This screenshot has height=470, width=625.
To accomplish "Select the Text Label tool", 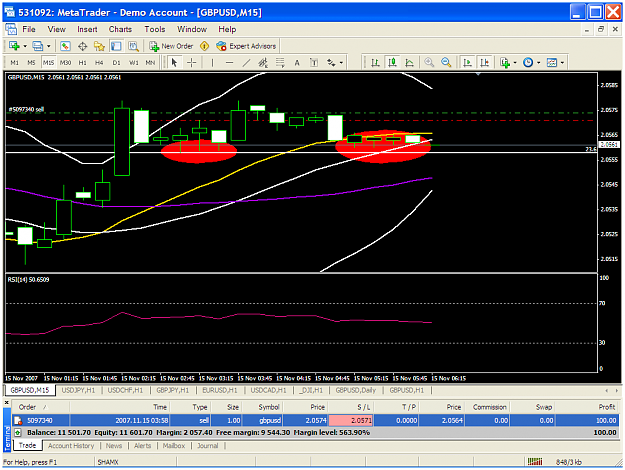I will (314, 63).
